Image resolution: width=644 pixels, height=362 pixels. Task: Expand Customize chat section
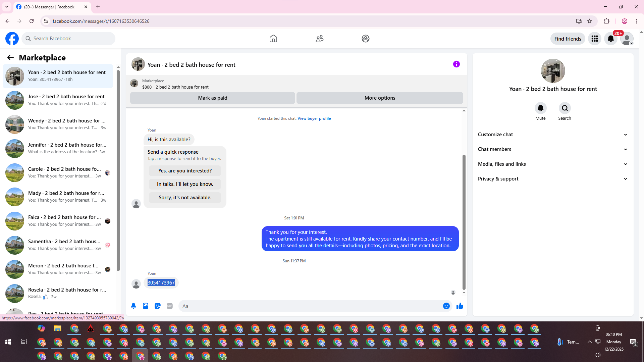tap(553, 135)
